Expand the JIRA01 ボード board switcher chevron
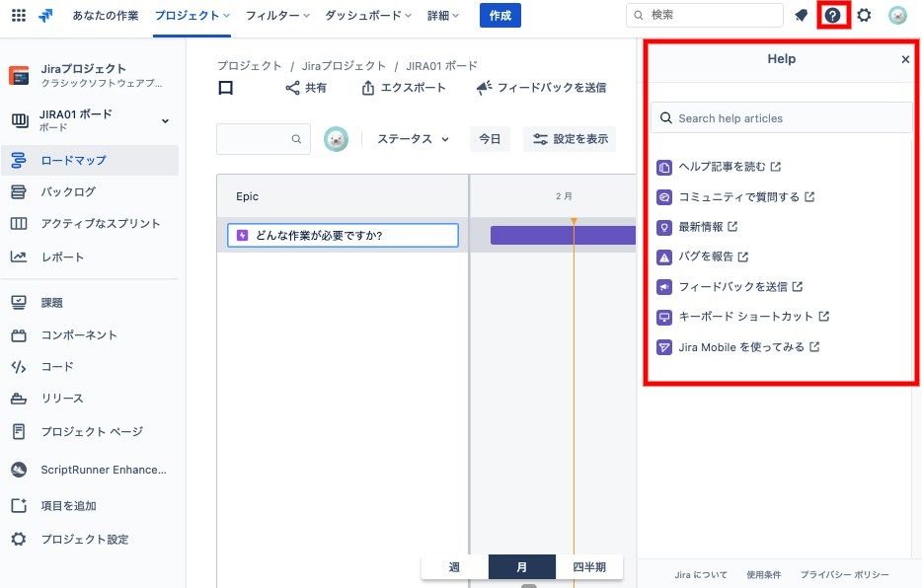 point(165,121)
